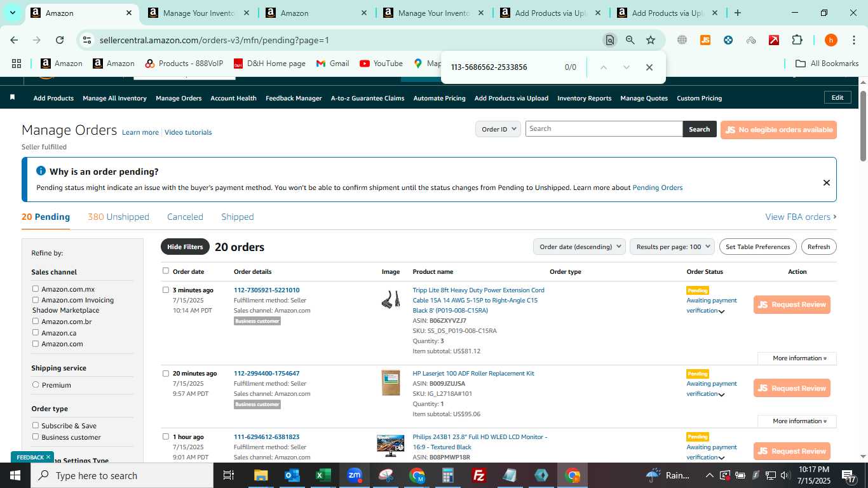Check the Amazon.com sales channel filter
868x488 pixels.
point(36,344)
